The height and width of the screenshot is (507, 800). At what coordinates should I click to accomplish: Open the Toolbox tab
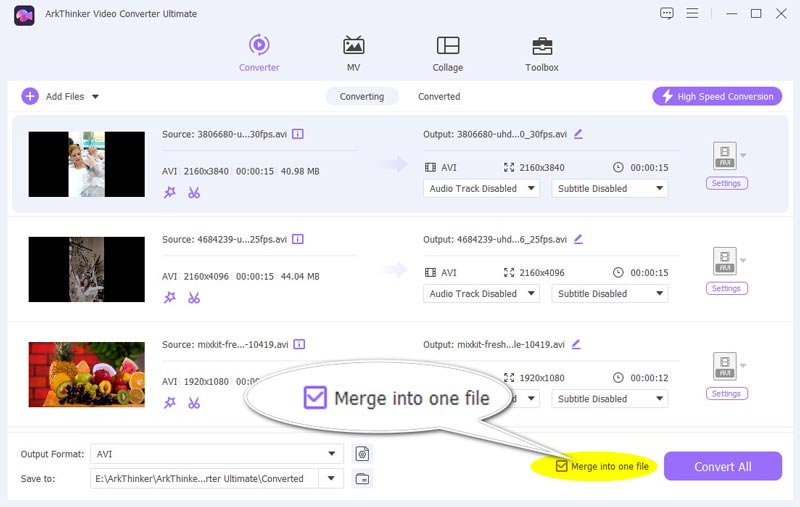coord(542,53)
